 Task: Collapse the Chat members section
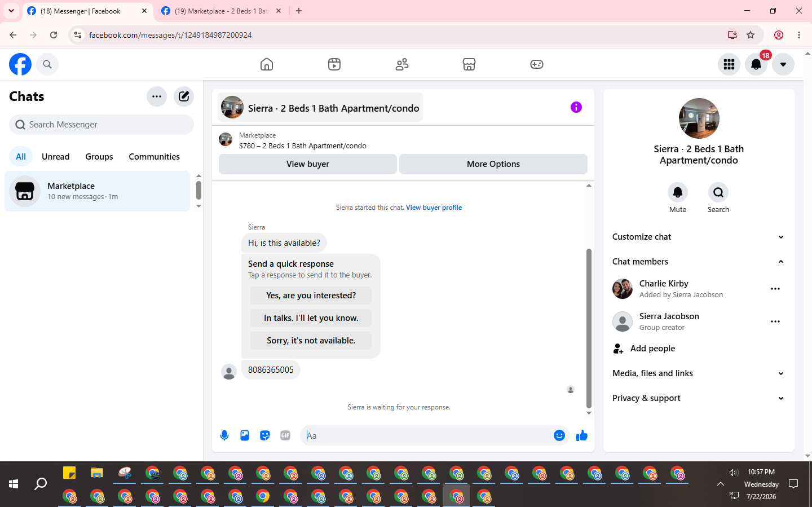click(x=699, y=262)
